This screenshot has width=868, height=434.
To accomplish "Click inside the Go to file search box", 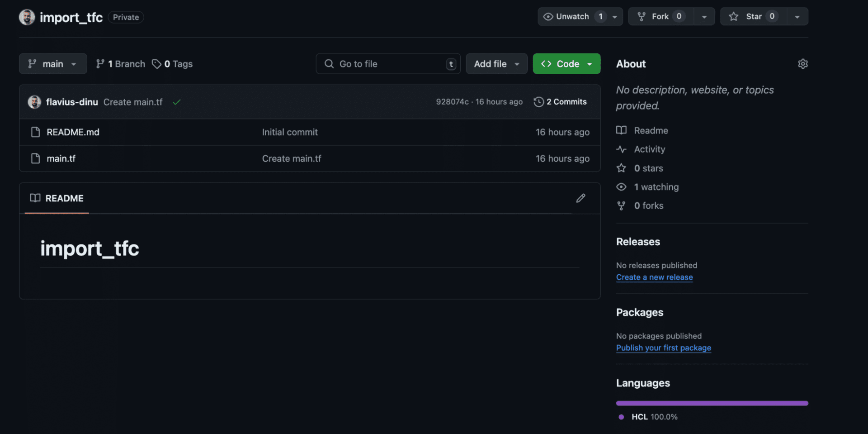I will click(x=387, y=63).
